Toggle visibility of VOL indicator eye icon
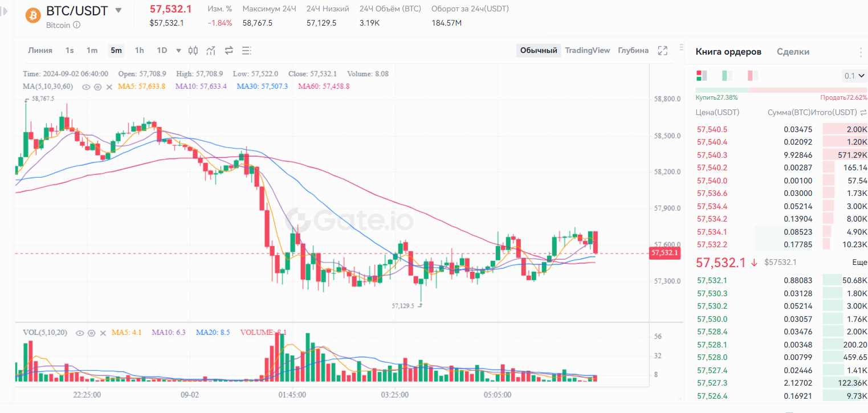868x413 pixels. point(80,333)
